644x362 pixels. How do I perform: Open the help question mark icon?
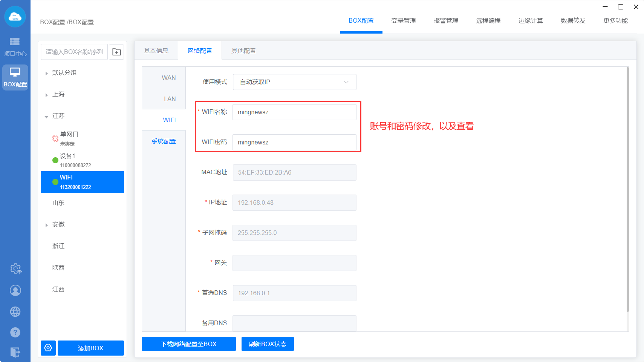click(15, 332)
